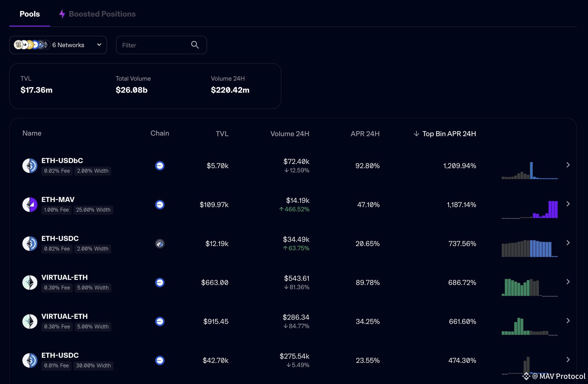588x384 pixels.
Task: Click the $220.42m Volume 24H figure
Action: [x=230, y=90]
